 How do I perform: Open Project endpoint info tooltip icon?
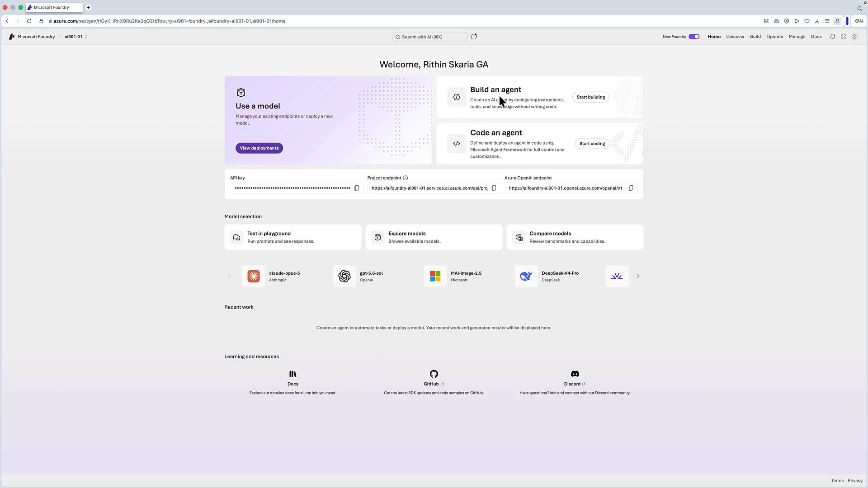pos(406,178)
